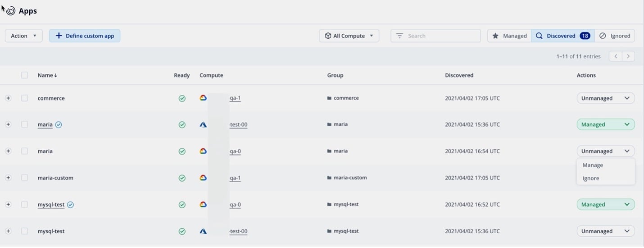Click the Define custom app button
This screenshot has width=644, height=248.
[x=85, y=36]
